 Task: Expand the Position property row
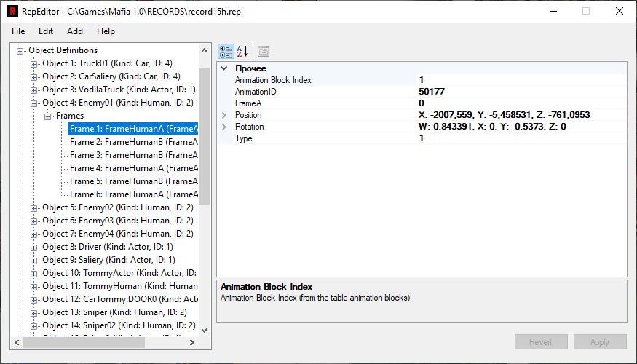click(224, 115)
